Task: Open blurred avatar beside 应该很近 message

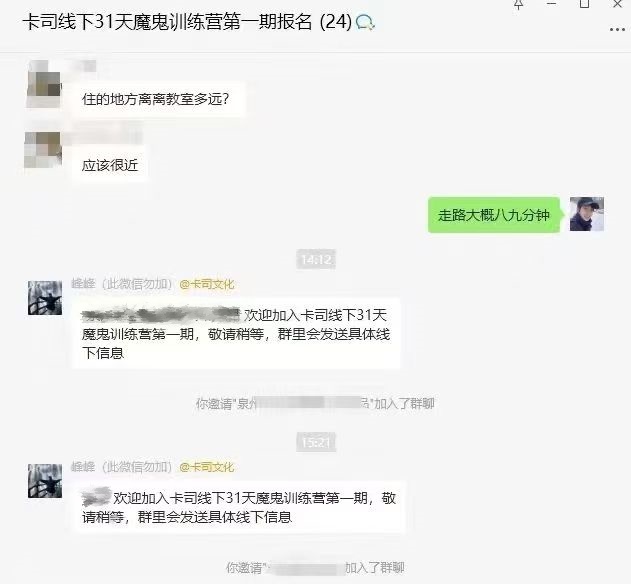Action: pyautogui.click(x=43, y=149)
